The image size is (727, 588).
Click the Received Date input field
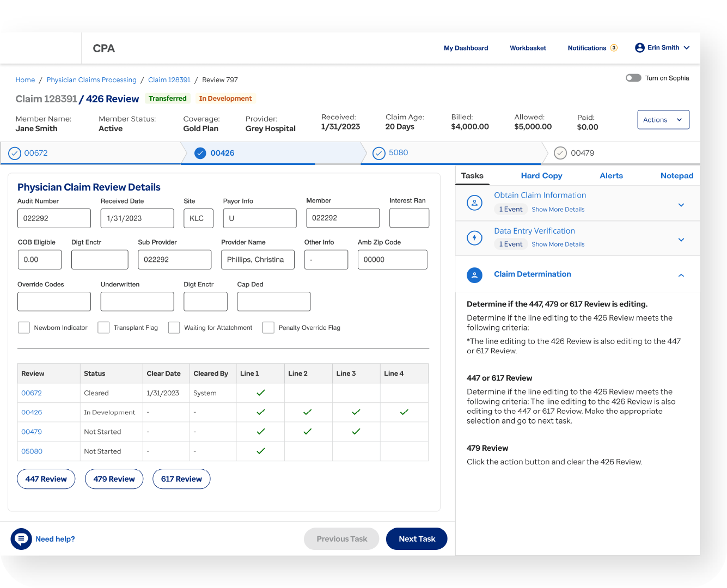pos(137,218)
